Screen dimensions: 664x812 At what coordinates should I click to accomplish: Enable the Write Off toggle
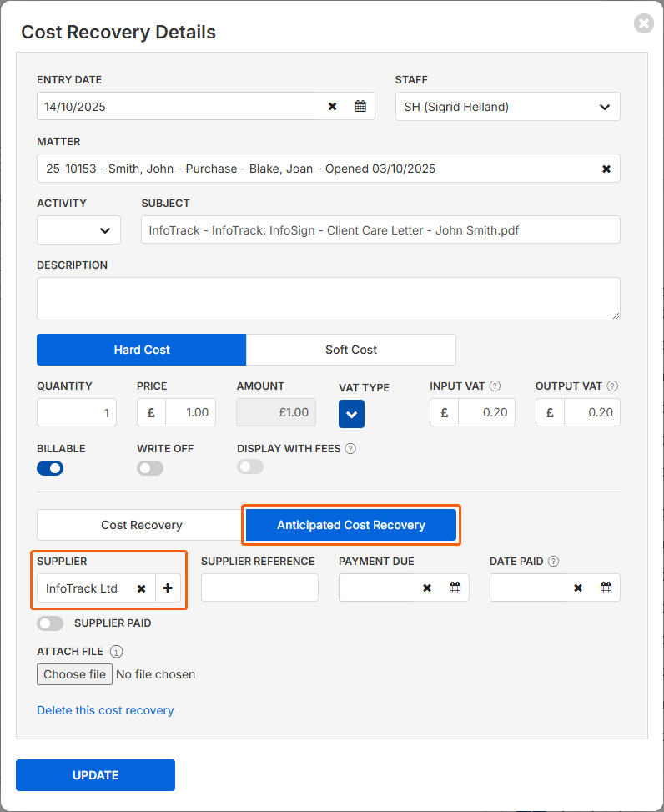[x=150, y=468]
